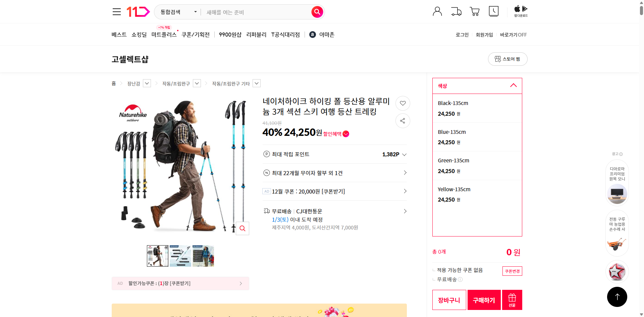Open the 통합검색 search category dropdown
Screen dimensions: 644x317
(177, 12)
